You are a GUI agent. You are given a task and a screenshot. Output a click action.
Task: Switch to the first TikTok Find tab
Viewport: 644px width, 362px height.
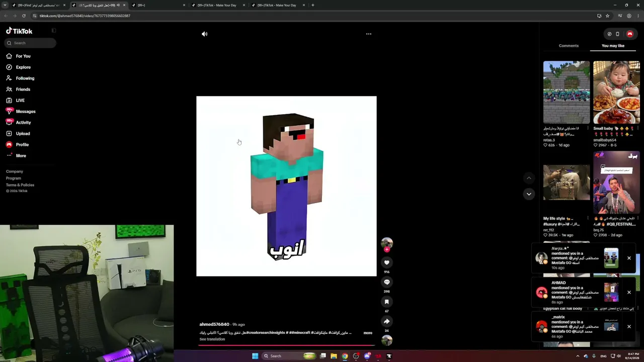point(39,5)
